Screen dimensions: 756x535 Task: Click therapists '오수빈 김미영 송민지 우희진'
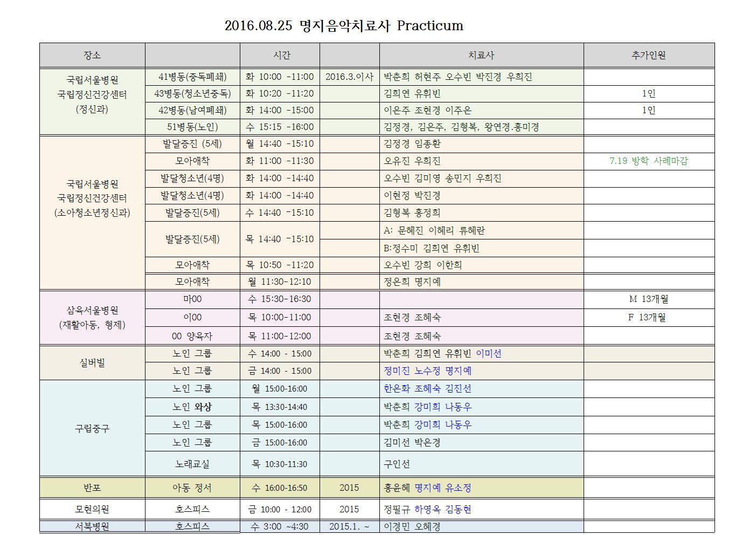point(442,179)
